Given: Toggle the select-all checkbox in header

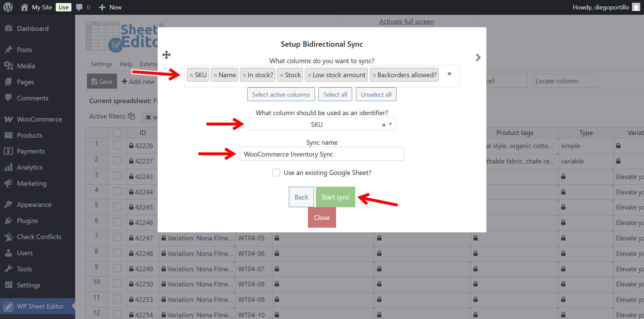Looking at the screenshot, I should point(117,133).
